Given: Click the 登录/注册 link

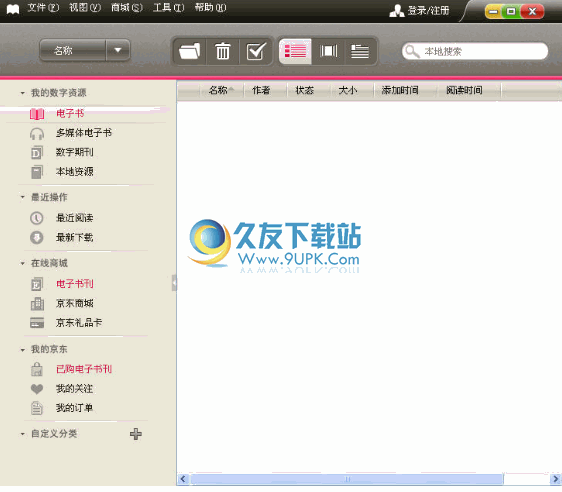Looking at the screenshot, I should click(x=428, y=11).
